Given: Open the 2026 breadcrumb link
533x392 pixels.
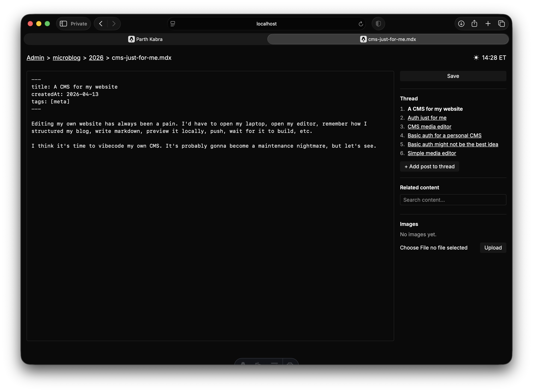Looking at the screenshot, I should pos(96,58).
